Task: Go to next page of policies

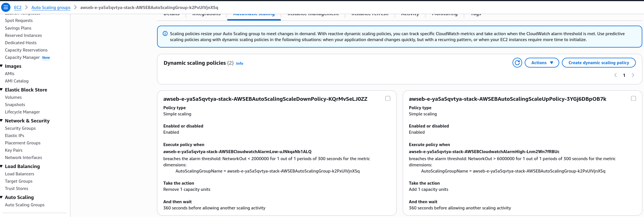Action: coord(633,75)
